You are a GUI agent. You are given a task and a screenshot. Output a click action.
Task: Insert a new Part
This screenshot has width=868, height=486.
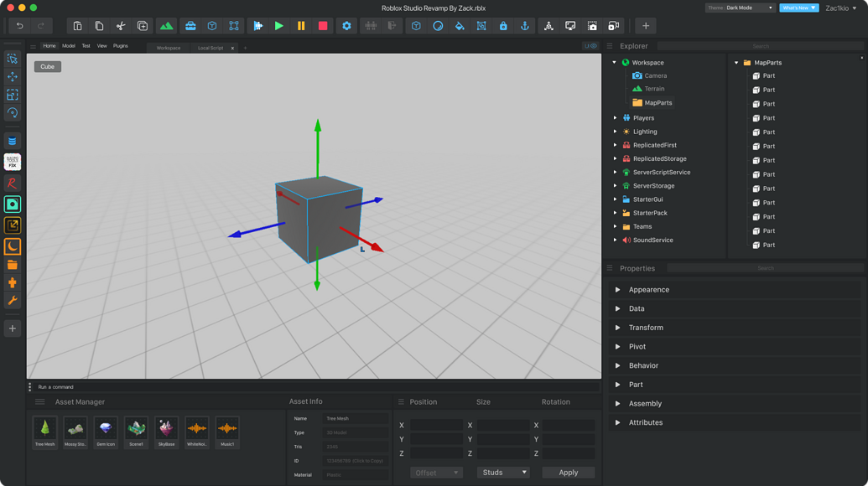pyautogui.click(x=213, y=26)
